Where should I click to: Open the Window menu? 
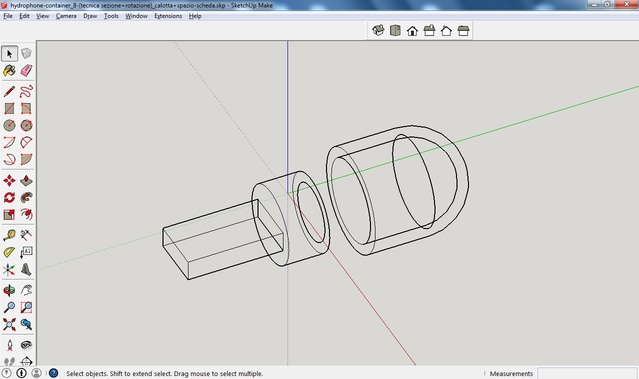point(136,16)
